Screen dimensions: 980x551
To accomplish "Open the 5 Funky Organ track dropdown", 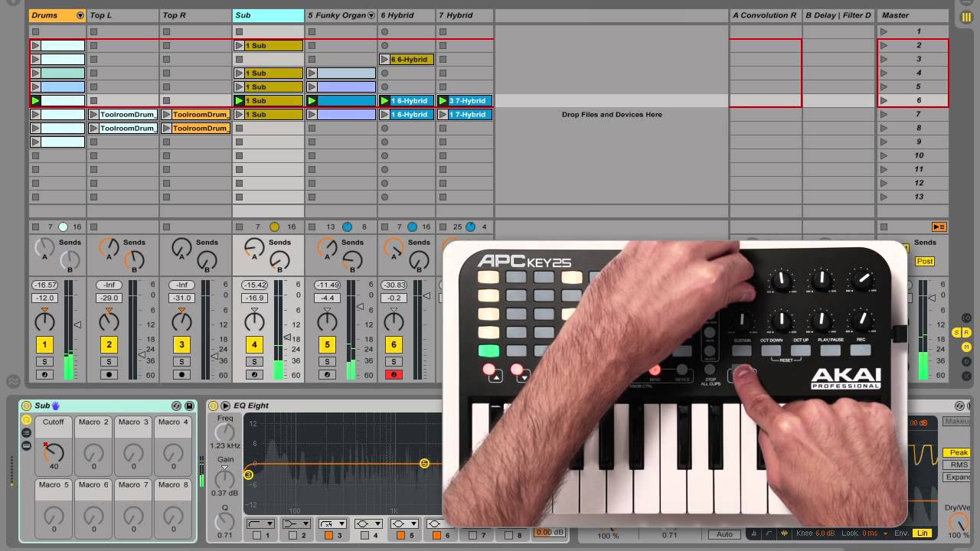I will tap(371, 15).
